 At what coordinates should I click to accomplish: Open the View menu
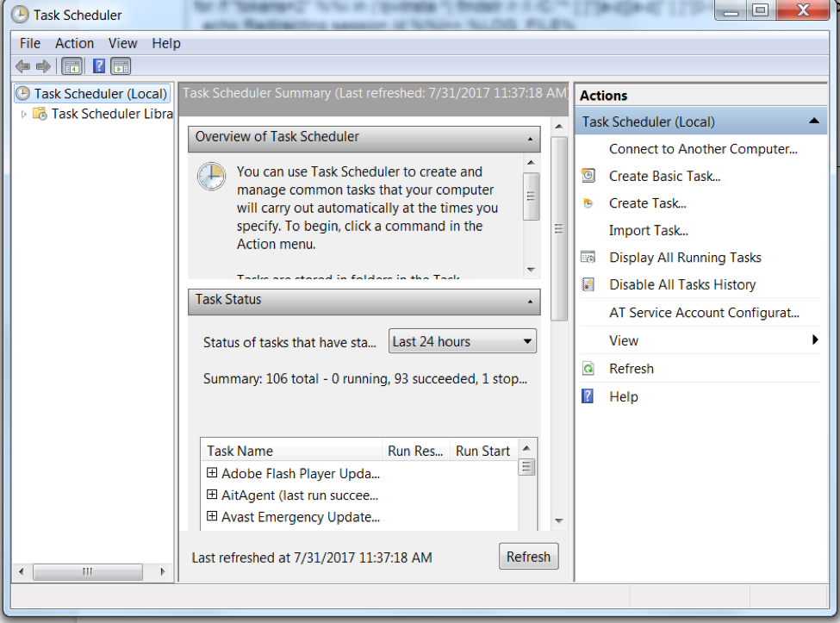pos(122,42)
